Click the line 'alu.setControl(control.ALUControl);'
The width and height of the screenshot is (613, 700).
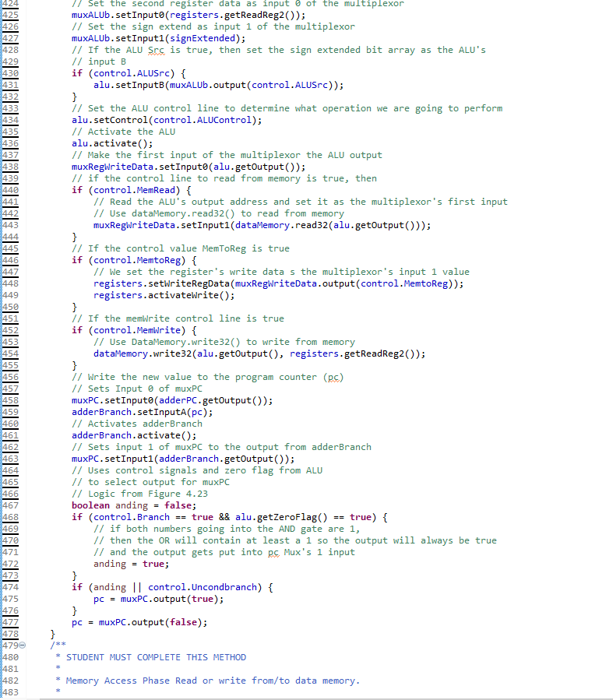pyautogui.click(x=167, y=120)
